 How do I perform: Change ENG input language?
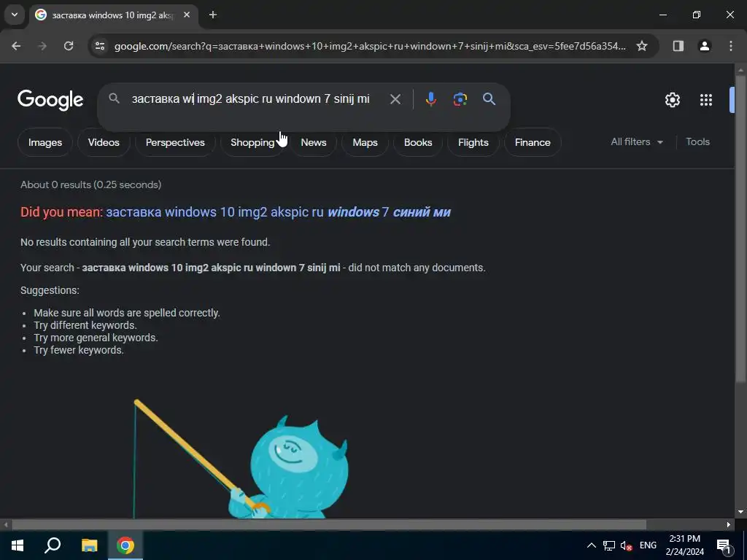click(648, 545)
